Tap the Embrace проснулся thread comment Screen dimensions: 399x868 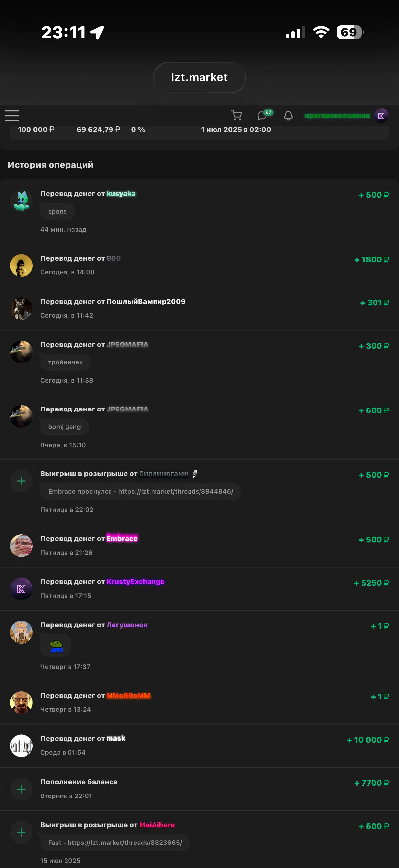[140, 491]
